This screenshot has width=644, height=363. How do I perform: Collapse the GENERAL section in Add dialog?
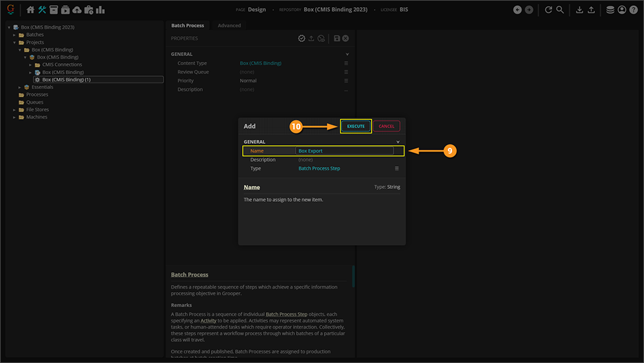pyautogui.click(x=398, y=142)
